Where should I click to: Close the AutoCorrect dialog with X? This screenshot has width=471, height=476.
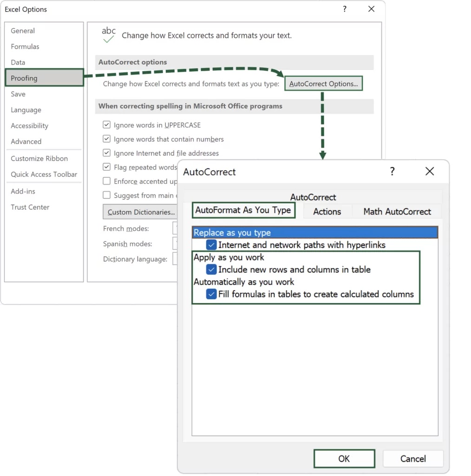click(430, 172)
